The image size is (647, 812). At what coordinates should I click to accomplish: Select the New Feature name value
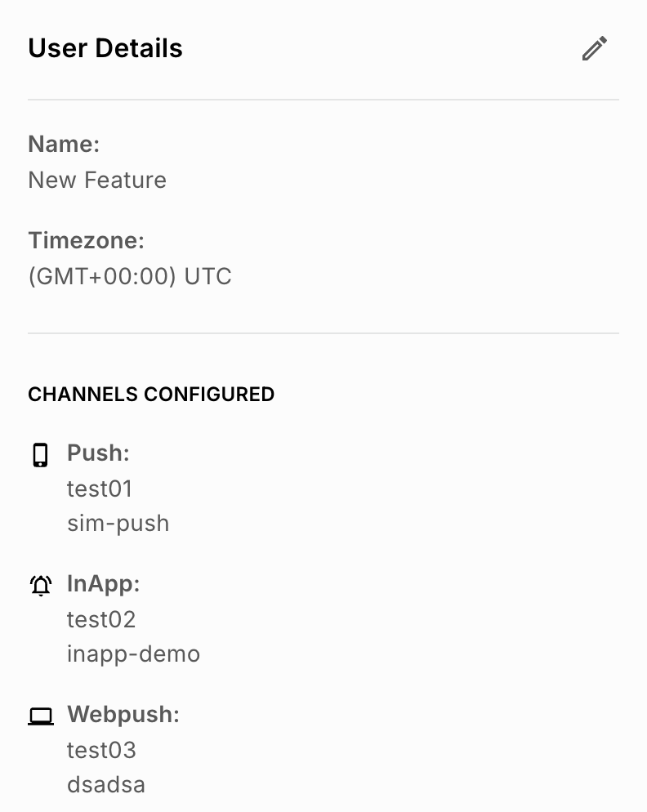[97, 181]
